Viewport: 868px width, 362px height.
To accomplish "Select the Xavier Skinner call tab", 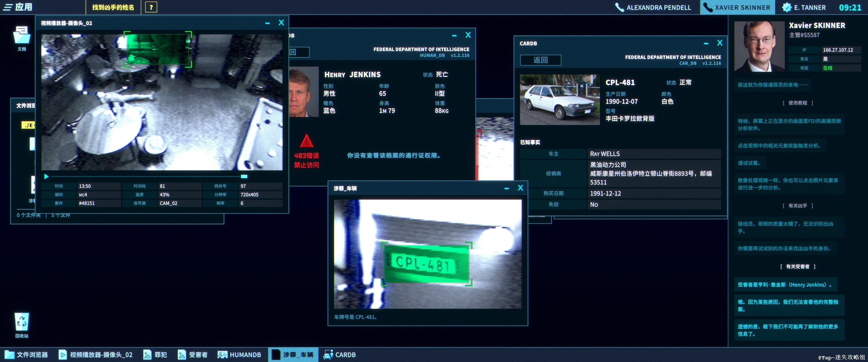I will [737, 7].
